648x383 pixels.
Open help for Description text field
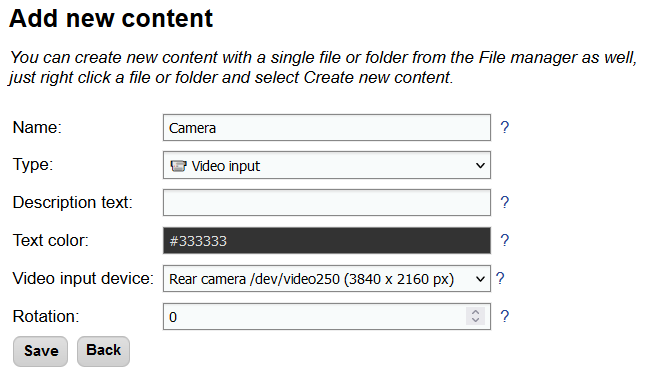tap(505, 202)
